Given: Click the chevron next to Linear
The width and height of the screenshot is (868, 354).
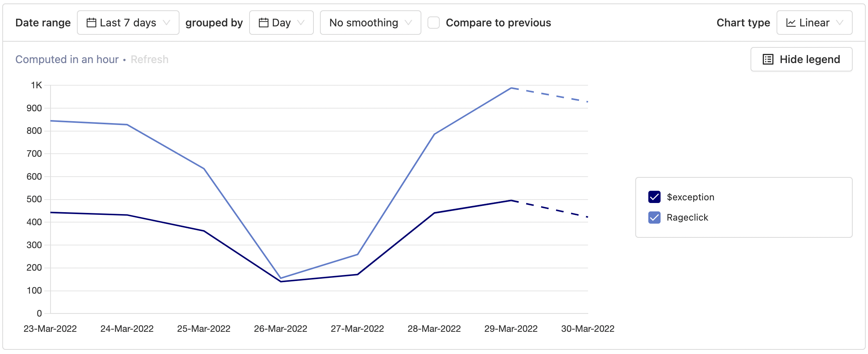Looking at the screenshot, I should 840,23.
